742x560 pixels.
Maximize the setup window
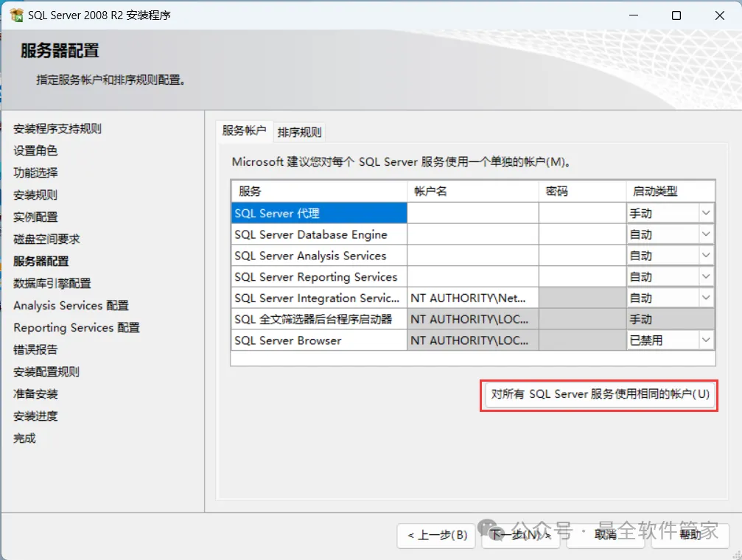676,15
